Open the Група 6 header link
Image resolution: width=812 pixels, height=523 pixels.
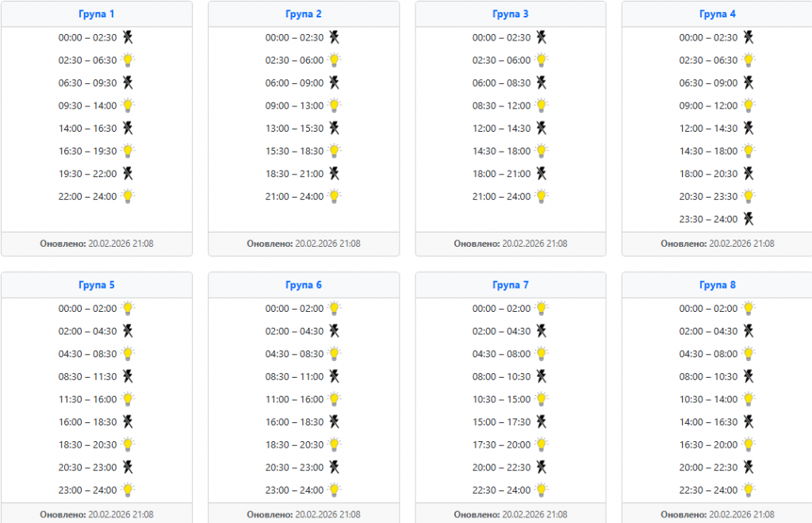(303, 285)
